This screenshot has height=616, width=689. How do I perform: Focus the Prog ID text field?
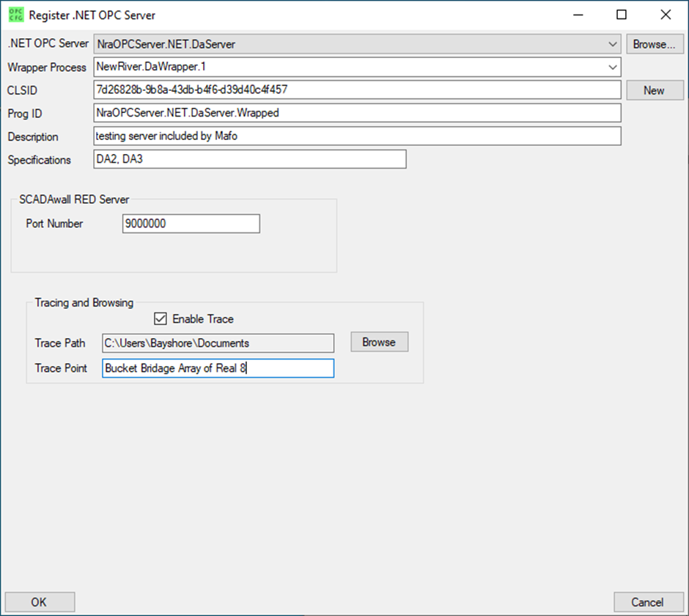point(357,113)
